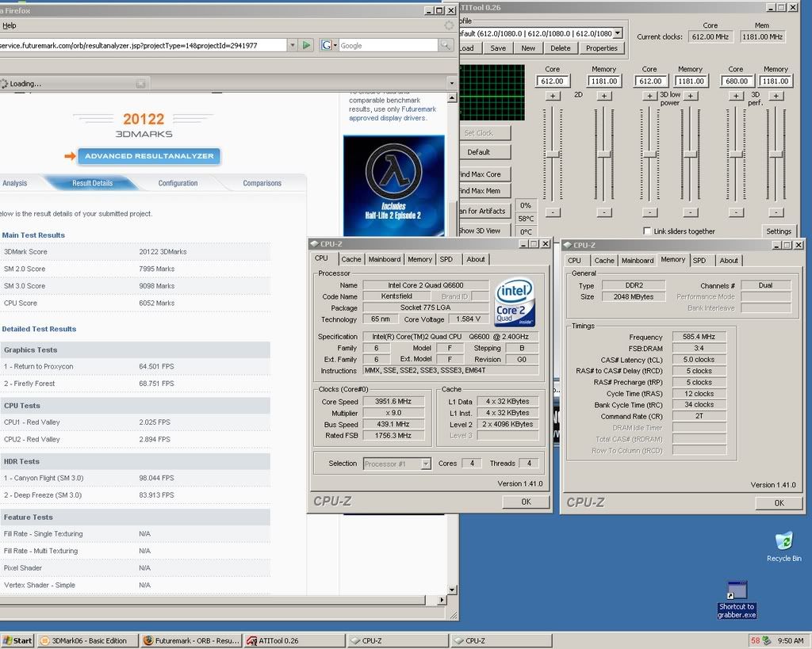Expand the Firefox address bar history dropdown
This screenshot has height=649, width=812.
(293, 45)
